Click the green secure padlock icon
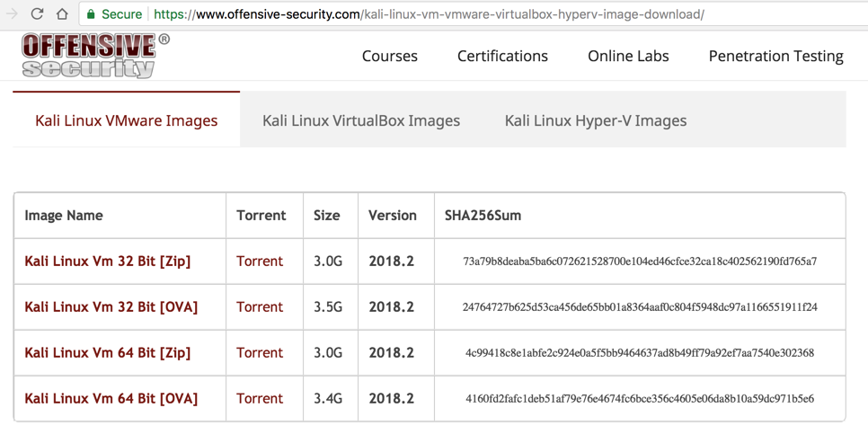 [91, 14]
